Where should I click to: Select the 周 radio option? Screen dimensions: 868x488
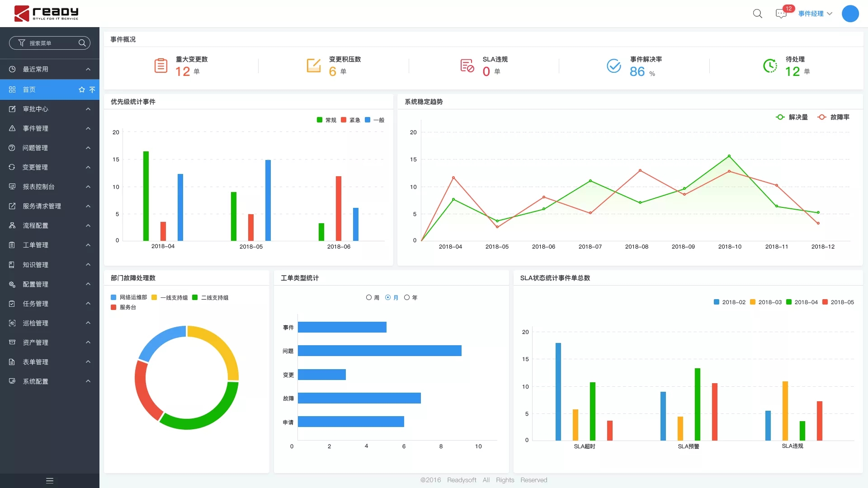pos(369,297)
